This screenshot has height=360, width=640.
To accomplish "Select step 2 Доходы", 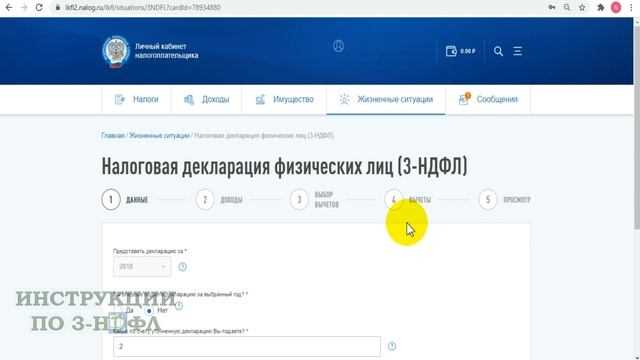I will tap(219, 200).
